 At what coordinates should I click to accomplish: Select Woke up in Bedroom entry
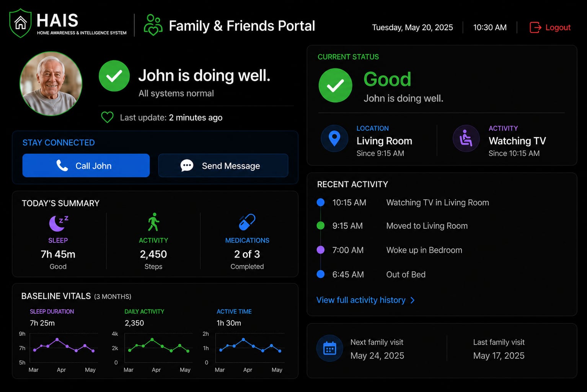(x=424, y=250)
